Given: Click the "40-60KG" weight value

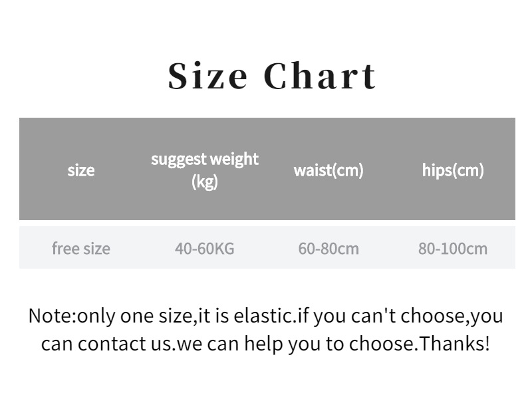Looking at the screenshot, I should tap(205, 249).
